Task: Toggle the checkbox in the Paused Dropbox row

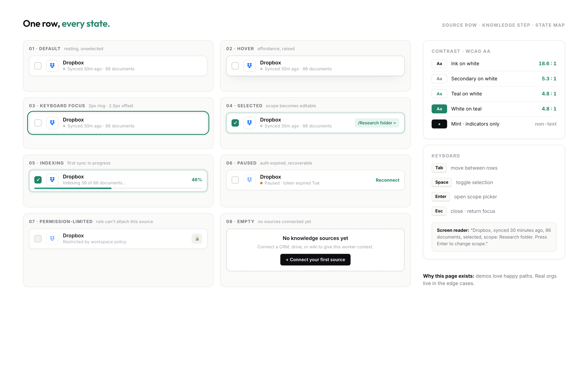Action: click(235, 180)
